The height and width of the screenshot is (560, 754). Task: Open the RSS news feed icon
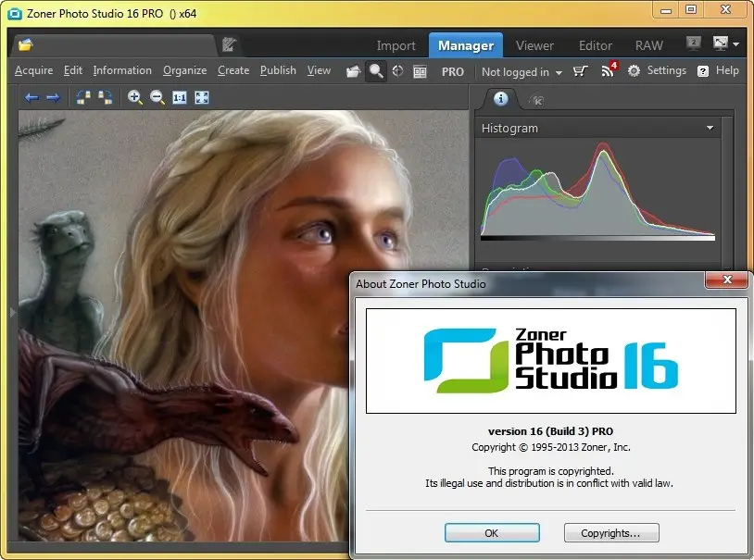click(x=609, y=69)
